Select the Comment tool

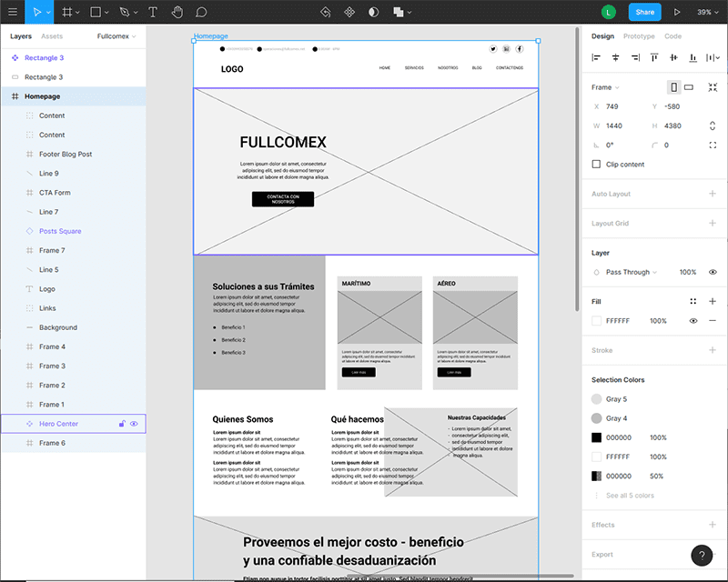click(x=201, y=13)
